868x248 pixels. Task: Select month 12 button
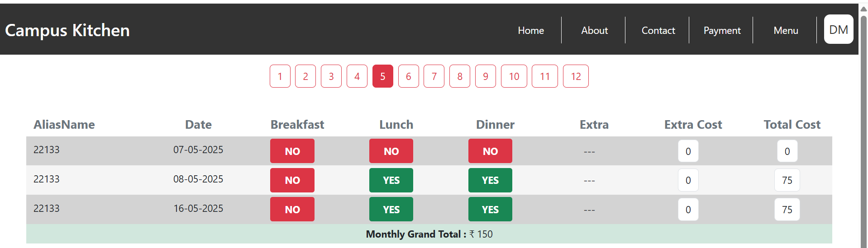(575, 76)
